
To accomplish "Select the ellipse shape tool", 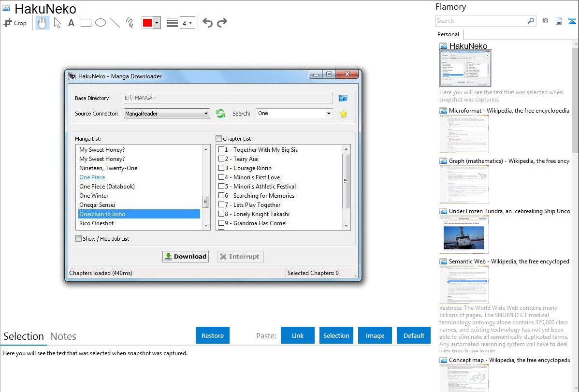I will tap(101, 23).
